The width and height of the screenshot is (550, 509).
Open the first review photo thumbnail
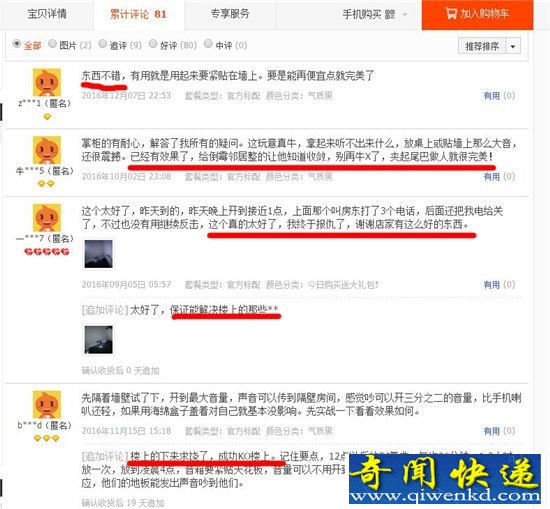point(99,254)
